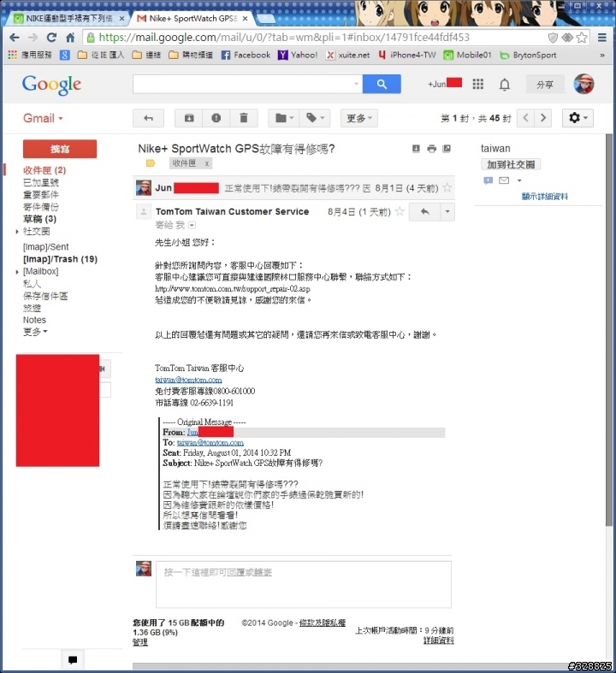Open tomtom support_repair-02.asp link
The height and width of the screenshot is (673, 616).
pyautogui.click(x=232, y=289)
